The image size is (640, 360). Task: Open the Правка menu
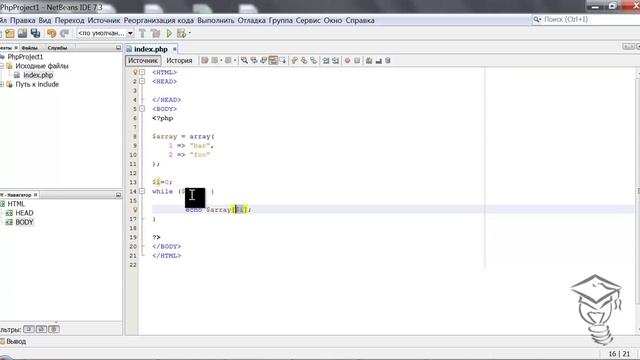(22, 20)
